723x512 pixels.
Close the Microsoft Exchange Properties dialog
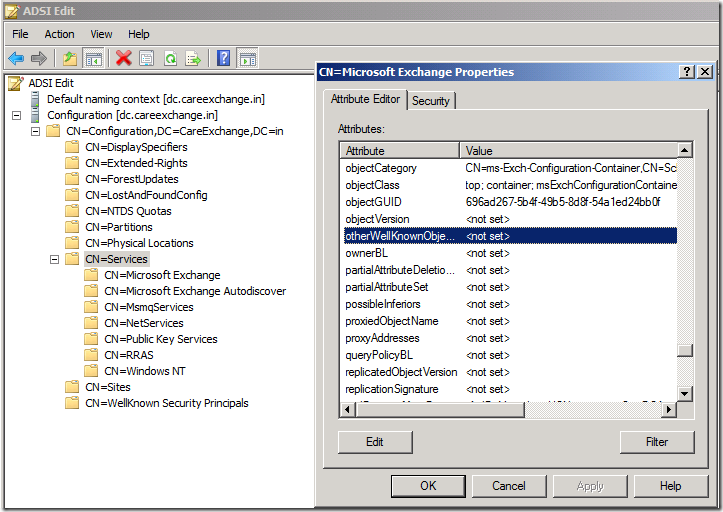click(x=705, y=71)
